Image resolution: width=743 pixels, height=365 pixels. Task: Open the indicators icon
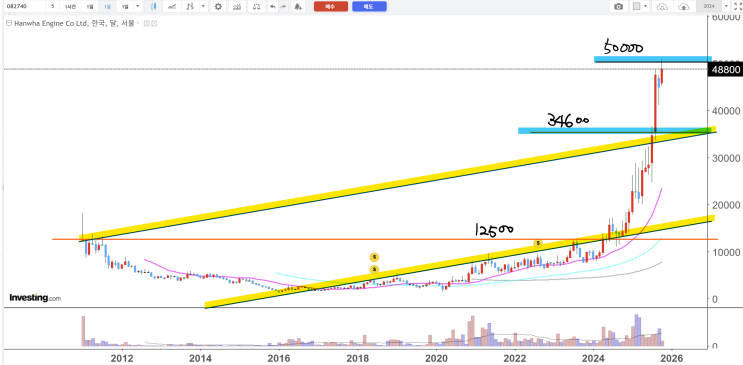coord(237,7)
